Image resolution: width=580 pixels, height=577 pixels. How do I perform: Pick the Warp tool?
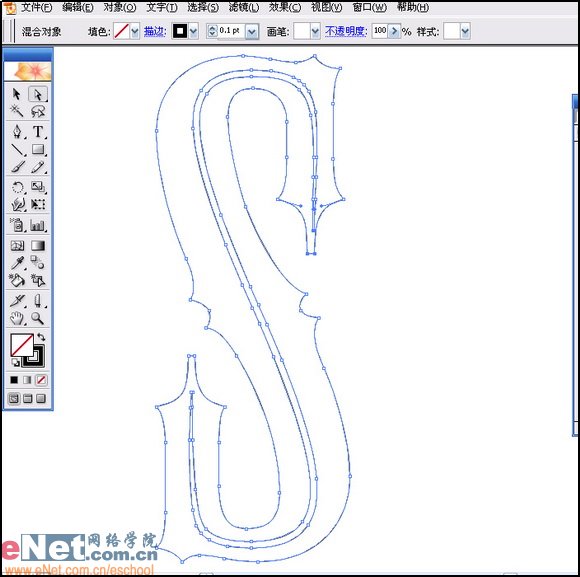coord(17,204)
